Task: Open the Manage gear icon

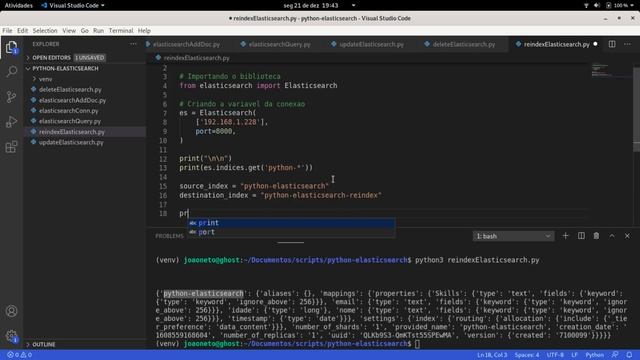Action: click(x=11, y=336)
